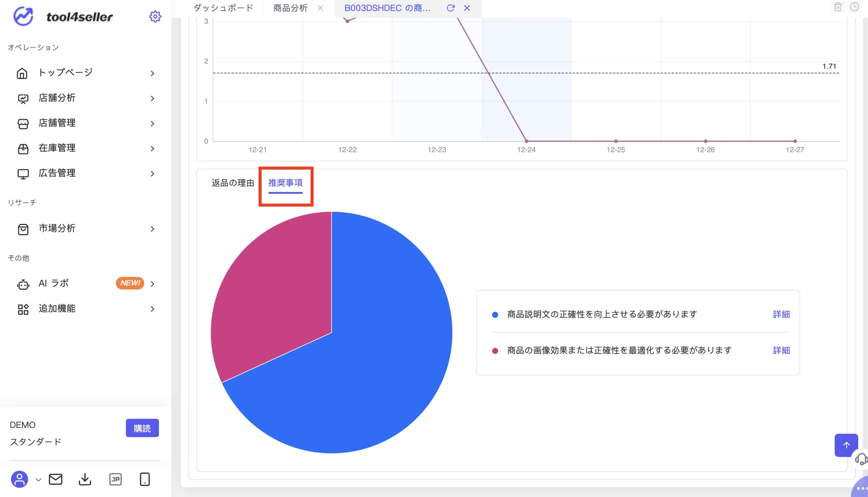The height and width of the screenshot is (497, 868).
Task: Open the 広告管理 menu item
Action: coord(57,173)
